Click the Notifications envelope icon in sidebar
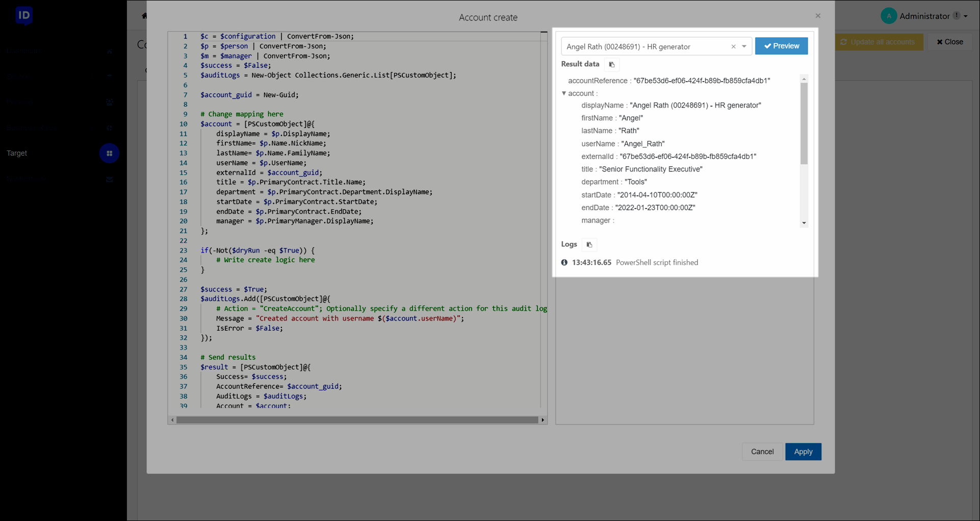 110,179
